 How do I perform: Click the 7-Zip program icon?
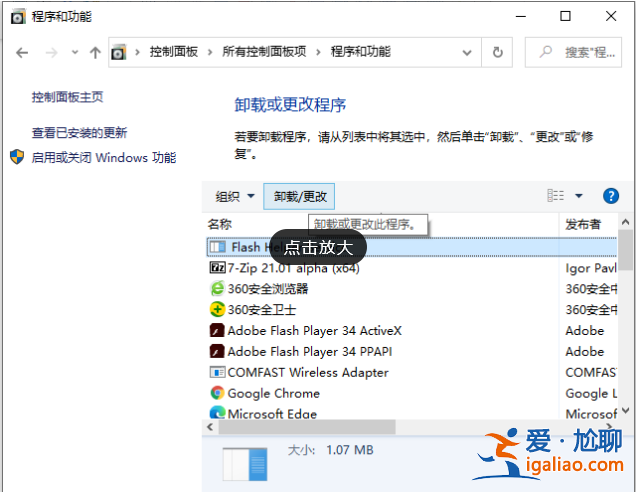pos(217,268)
